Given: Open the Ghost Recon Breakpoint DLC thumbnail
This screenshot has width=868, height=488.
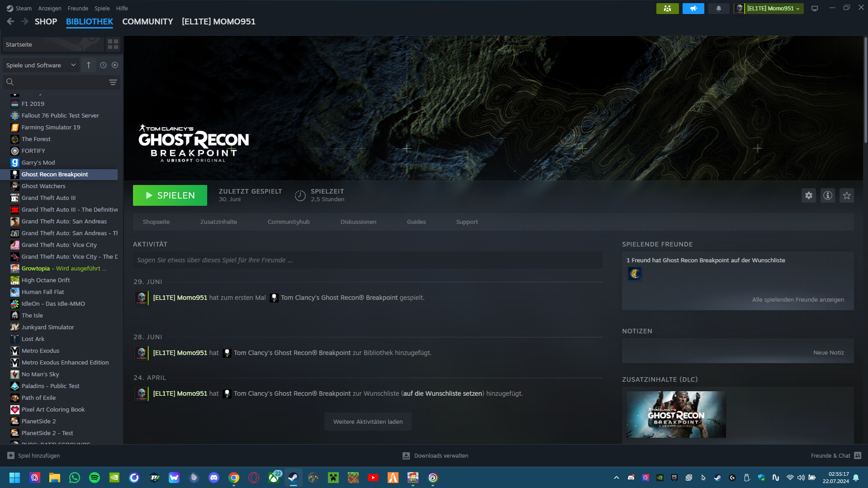Looking at the screenshot, I should (x=676, y=414).
